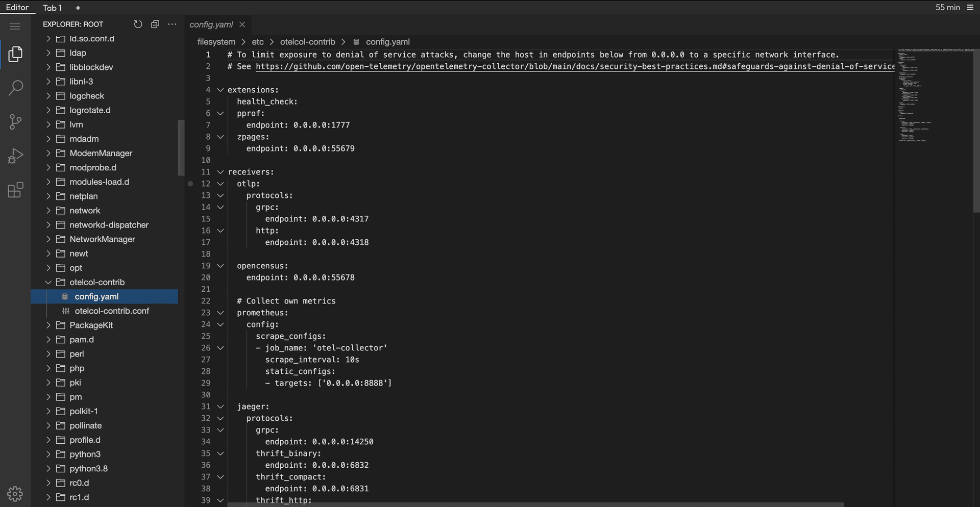Image resolution: width=980 pixels, height=507 pixels.
Task: Toggle breakpoint dot beside line 12
Action: pyautogui.click(x=190, y=184)
